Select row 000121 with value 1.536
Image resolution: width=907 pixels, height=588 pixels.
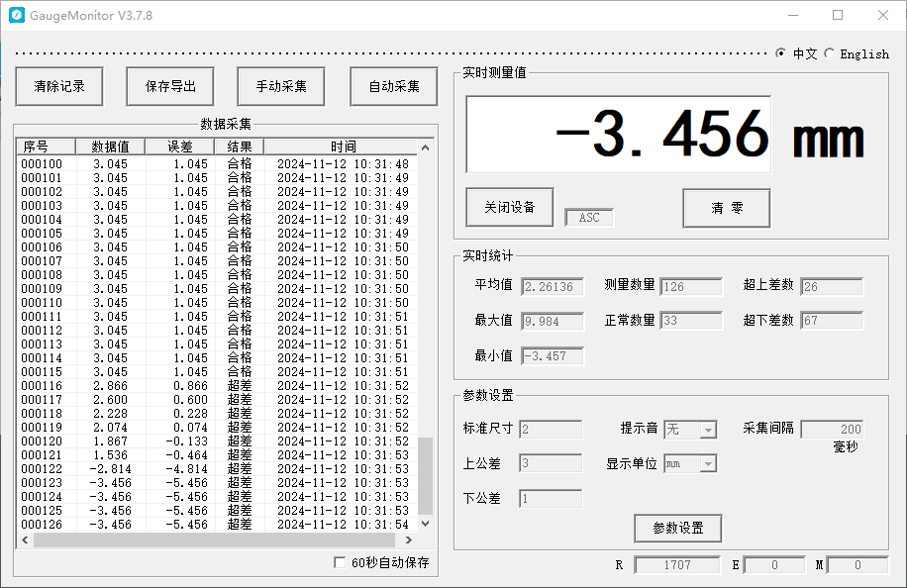pyautogui.click(x=215, y=455)
